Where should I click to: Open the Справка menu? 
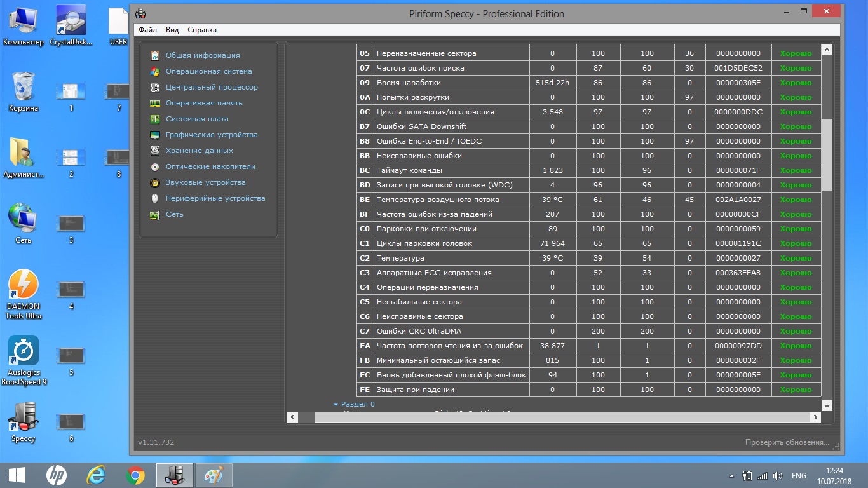[202, 30]
